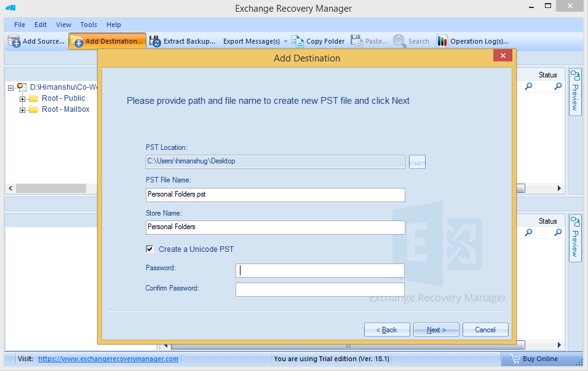
Task: Minimize the Exchange Recovery Manager window
Action: pyautogui.click(x=531, y=7)
